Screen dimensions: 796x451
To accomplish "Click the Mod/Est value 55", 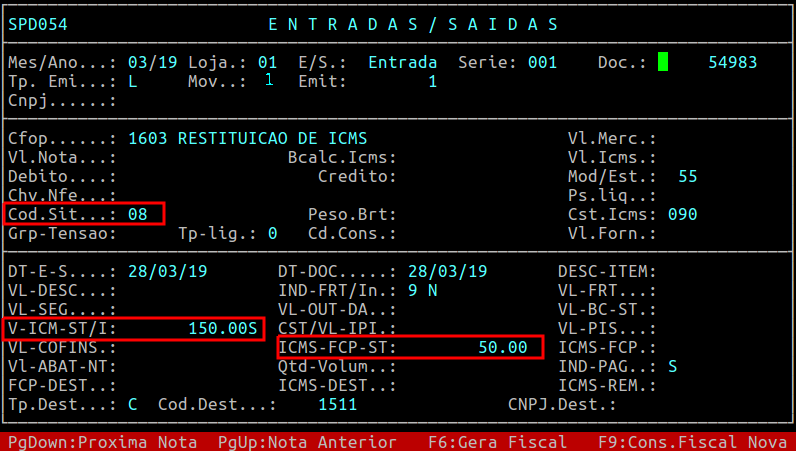I will [x=687, y=176].
